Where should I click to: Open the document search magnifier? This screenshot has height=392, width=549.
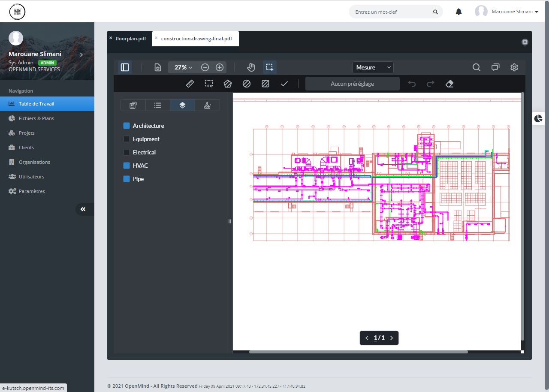click(x=476, y=67)
